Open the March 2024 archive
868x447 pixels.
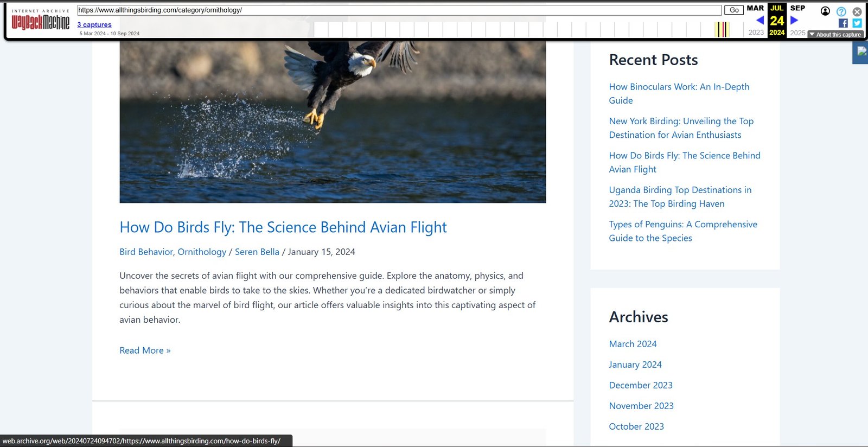(633, 344)
